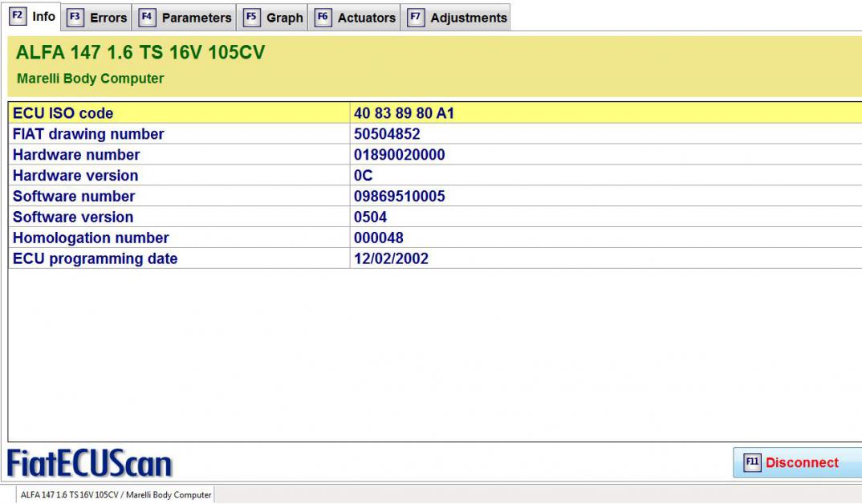The height and width of the screenshot is (504, 862).
Task: Select the ECU ISO code row label
Action: pos(63,113)
